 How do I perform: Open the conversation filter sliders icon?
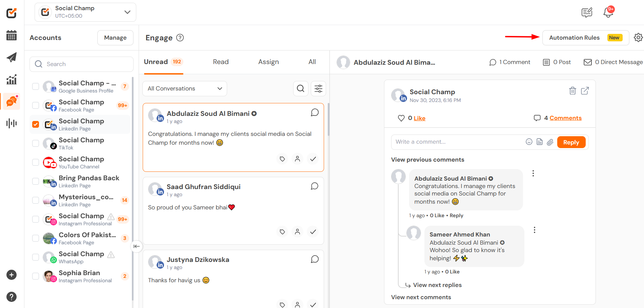pyautogui.click(x=318, y=88)
